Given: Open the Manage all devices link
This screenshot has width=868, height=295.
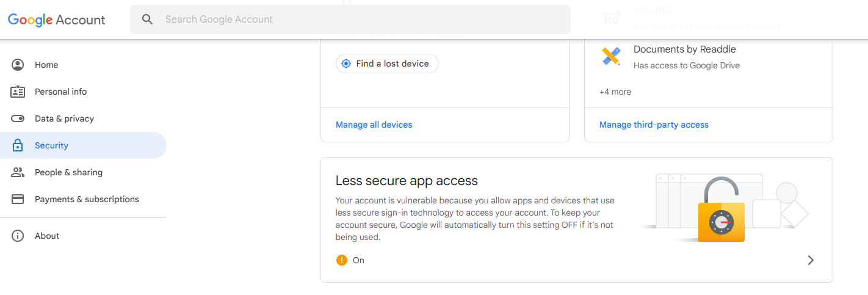Looking at the screenshot, I should [374, 125].
